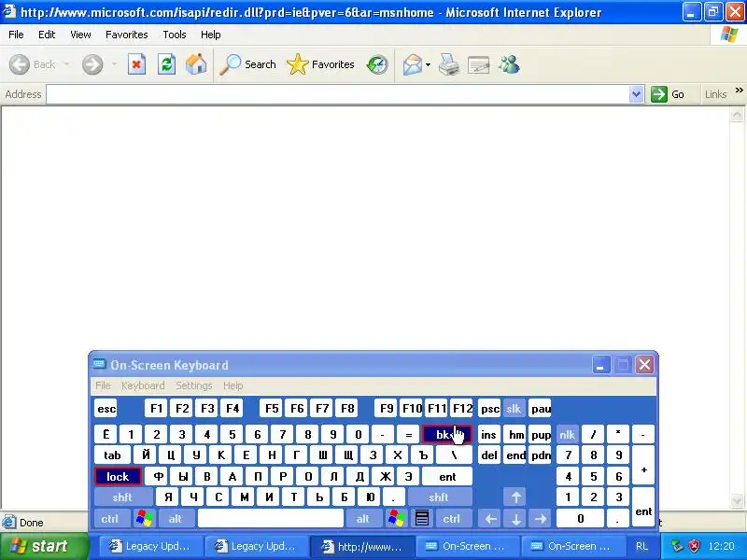Open History clock icon
The image size is (747, 560).
[x=377, y=64]
